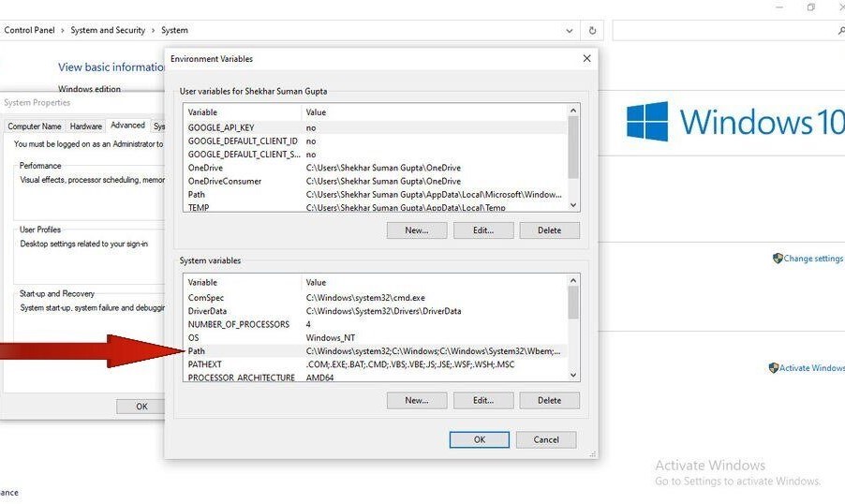Select GOOGLE_API_KEY user variable row
Viewport: 845px width, 504px height.
pyautogui.click(x=375, y=127)
